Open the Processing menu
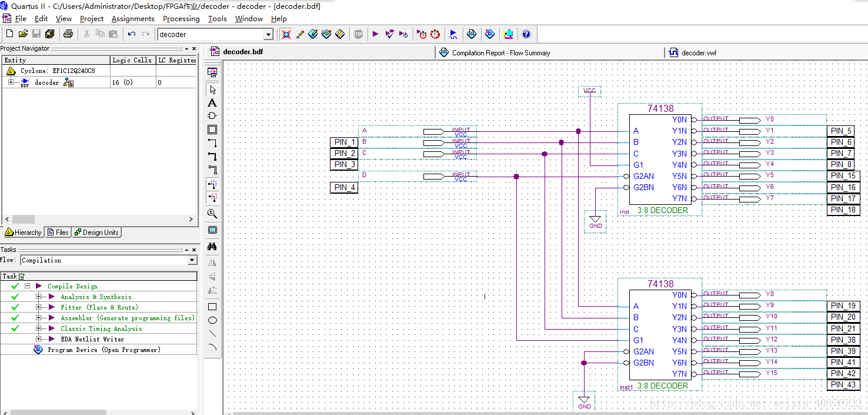Viewport: 868px width, 415px height. coord(181,19)
